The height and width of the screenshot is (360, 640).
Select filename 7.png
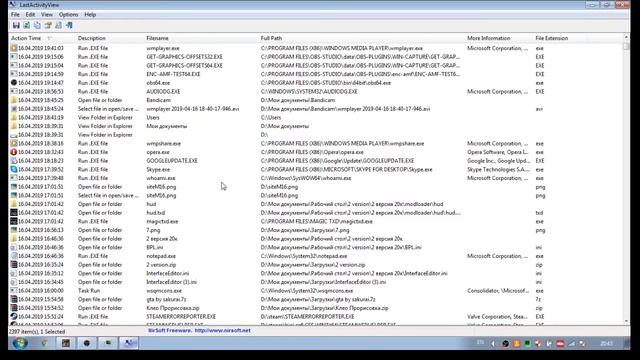(x=153, y=230)
